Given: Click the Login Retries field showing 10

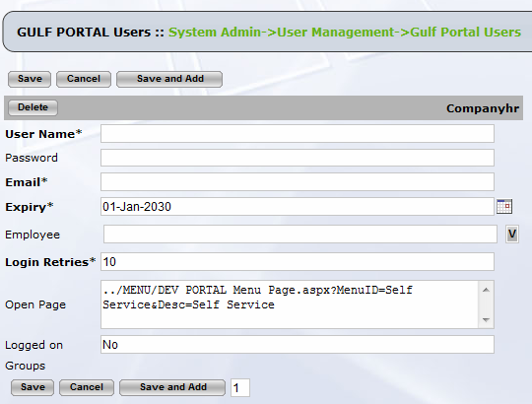Looking at the screenshot, I should (x=298, y=261).
